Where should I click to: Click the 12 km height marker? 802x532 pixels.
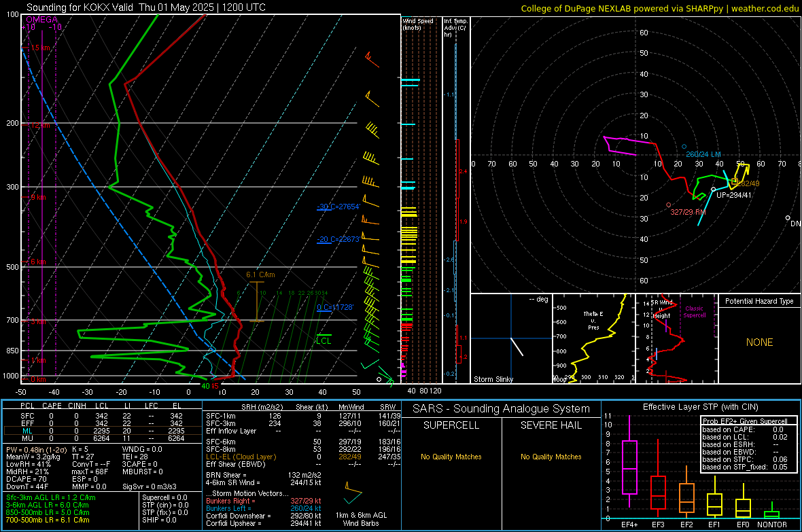(x=40, y=125)
